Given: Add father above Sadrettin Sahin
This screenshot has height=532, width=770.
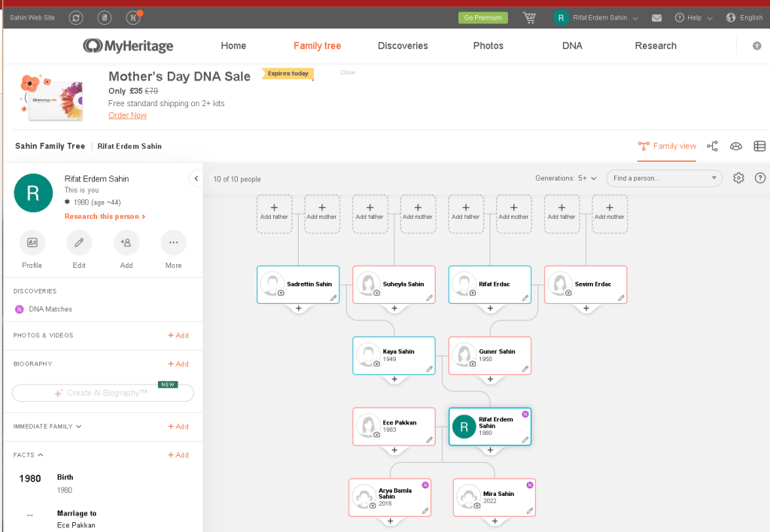Looking at the screenshot, I should pyautogui.click(x=274, y=214).
